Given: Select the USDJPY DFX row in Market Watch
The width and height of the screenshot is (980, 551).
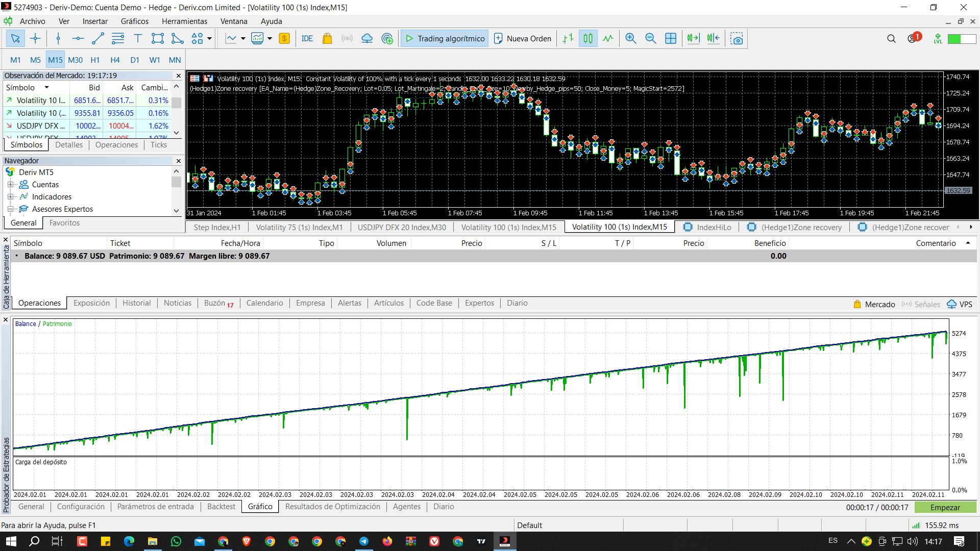Looking at the screenshot, I should pyautogui.click(x=87, y=126).
